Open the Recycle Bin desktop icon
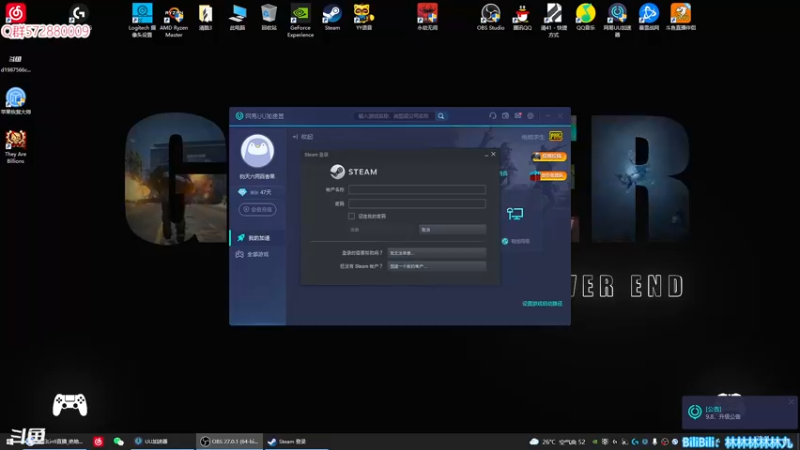The height and width of the screenshot is (450, 800). [269, 17]
